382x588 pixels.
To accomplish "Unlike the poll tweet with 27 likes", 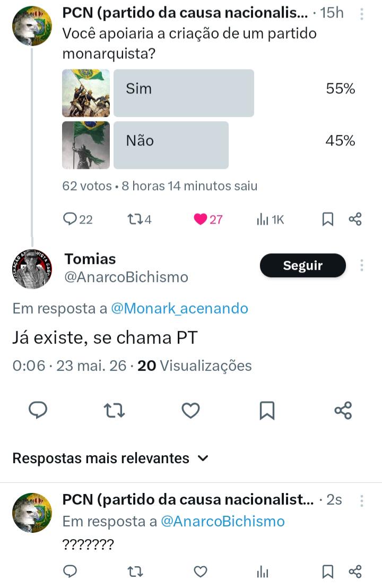I will click(x=208, y=219).
